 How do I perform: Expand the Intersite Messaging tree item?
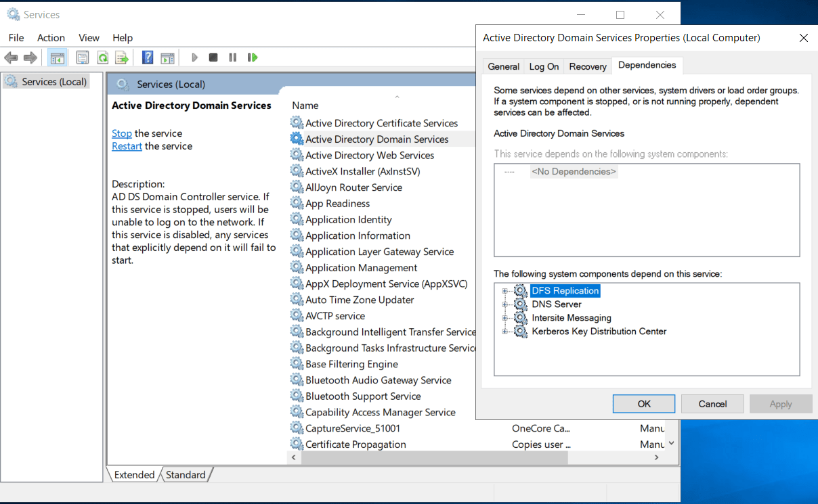tap(504, 317)
